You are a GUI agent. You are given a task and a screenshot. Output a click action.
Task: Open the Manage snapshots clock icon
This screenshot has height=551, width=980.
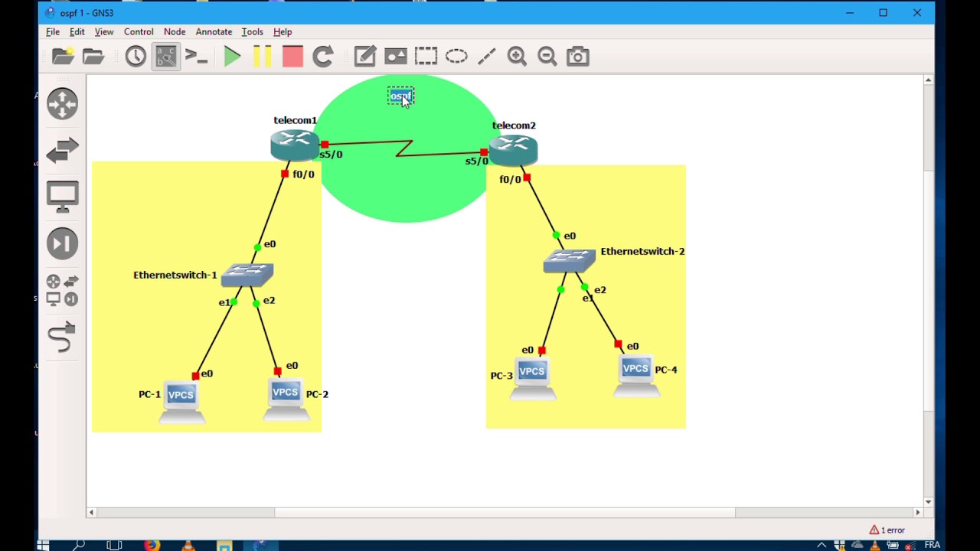[136, 56]
